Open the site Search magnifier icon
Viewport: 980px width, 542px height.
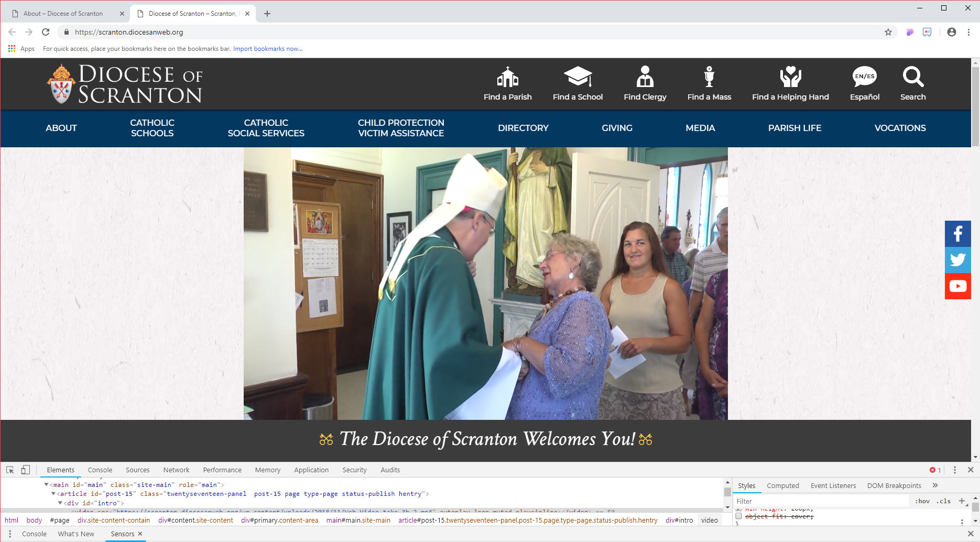click(913, 77)
